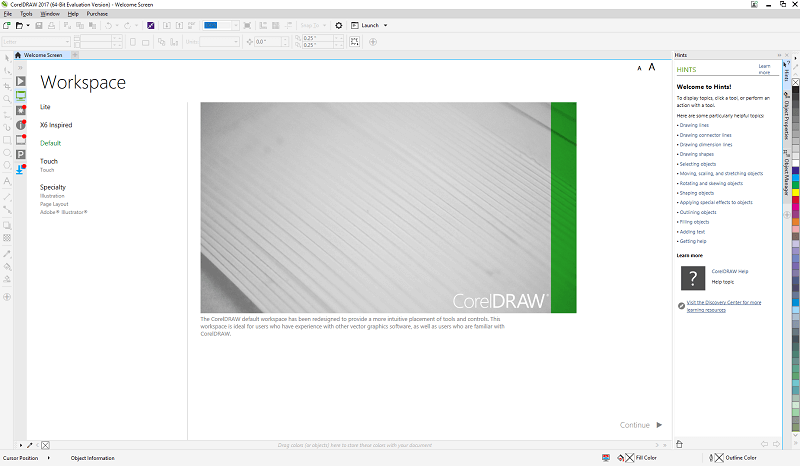This screenshot has height=466, width=800.
Task: Expand the Cursor Position arrow in status bar
Action: 48,458
